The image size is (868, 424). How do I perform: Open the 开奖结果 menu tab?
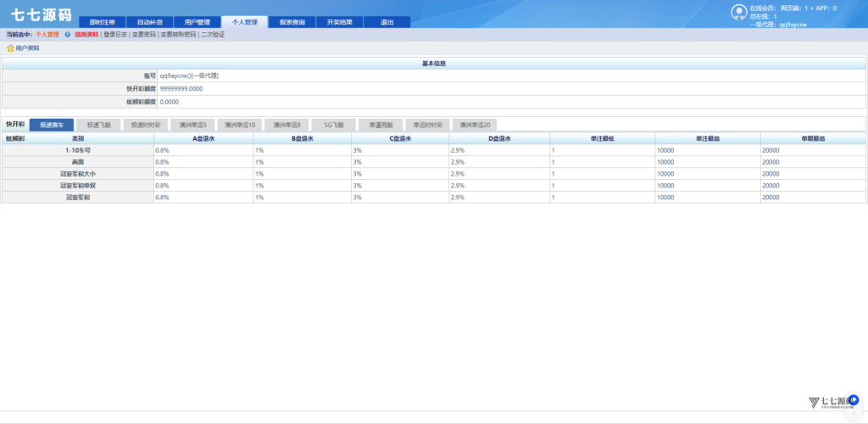tap(339, 22)
